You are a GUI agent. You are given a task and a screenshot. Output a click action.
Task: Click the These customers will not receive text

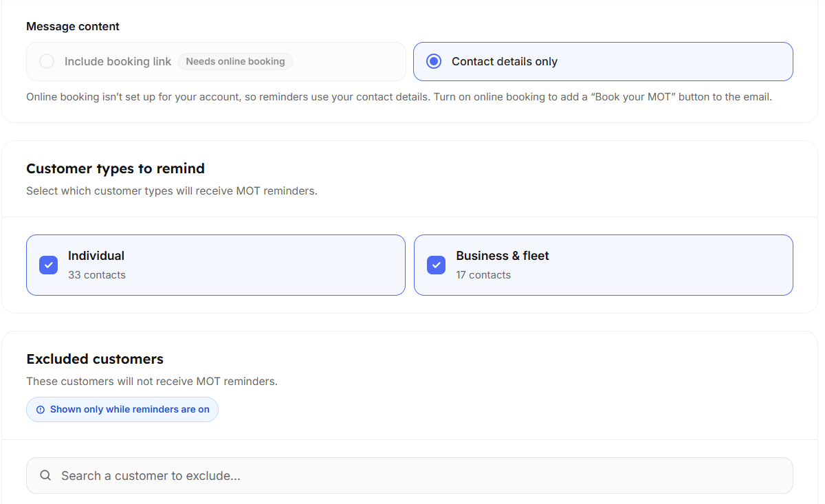pyautogui.click(x=152, y=381)
